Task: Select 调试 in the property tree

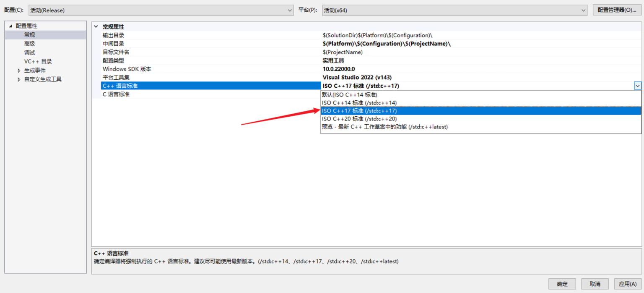Action: click(x=29, y=52)
